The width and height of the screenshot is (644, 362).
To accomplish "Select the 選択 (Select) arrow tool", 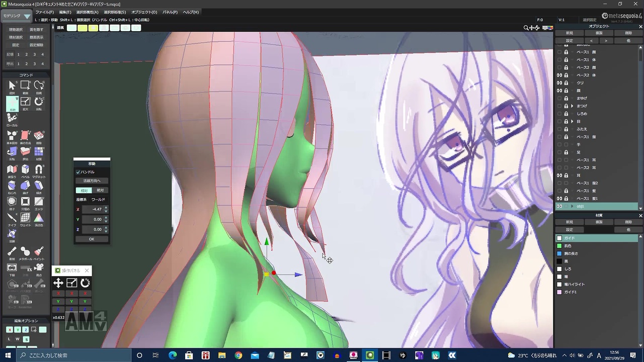I will [x=12, y=87].
